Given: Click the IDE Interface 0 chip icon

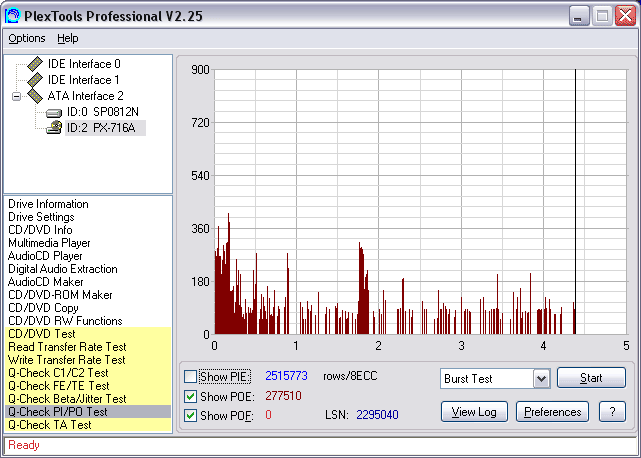Looking at the screenshot, I should tap(35, 64).
